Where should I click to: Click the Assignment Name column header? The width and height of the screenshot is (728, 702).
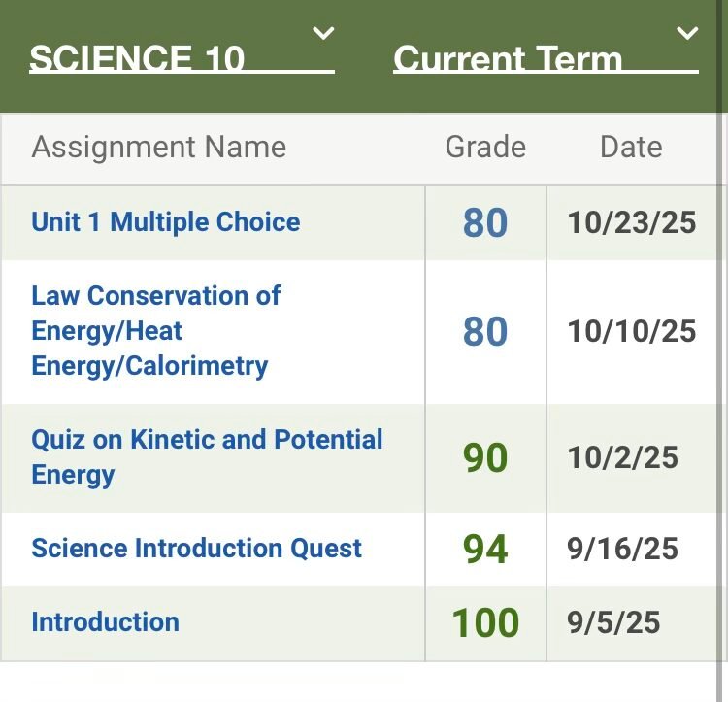[159, 148]
